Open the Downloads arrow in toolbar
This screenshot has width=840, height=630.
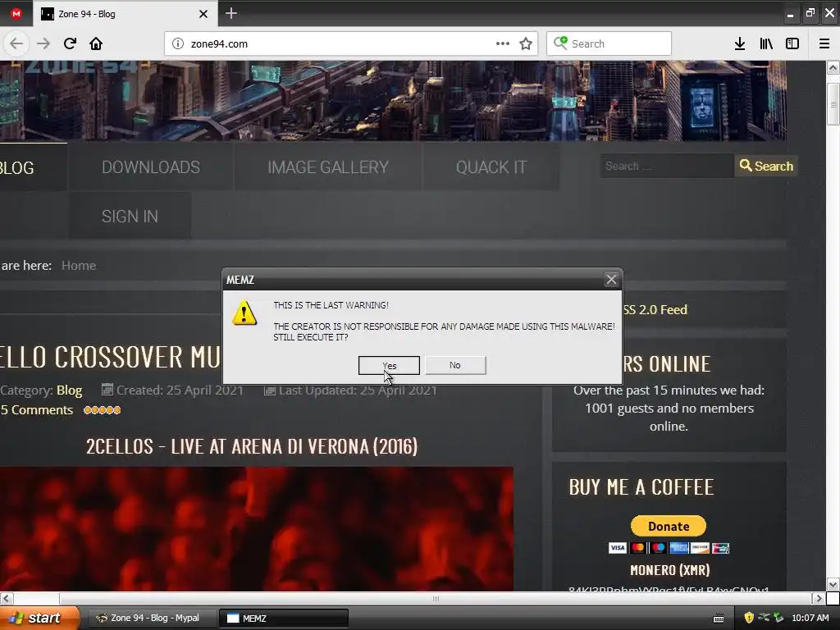click(x=740, y=43)
